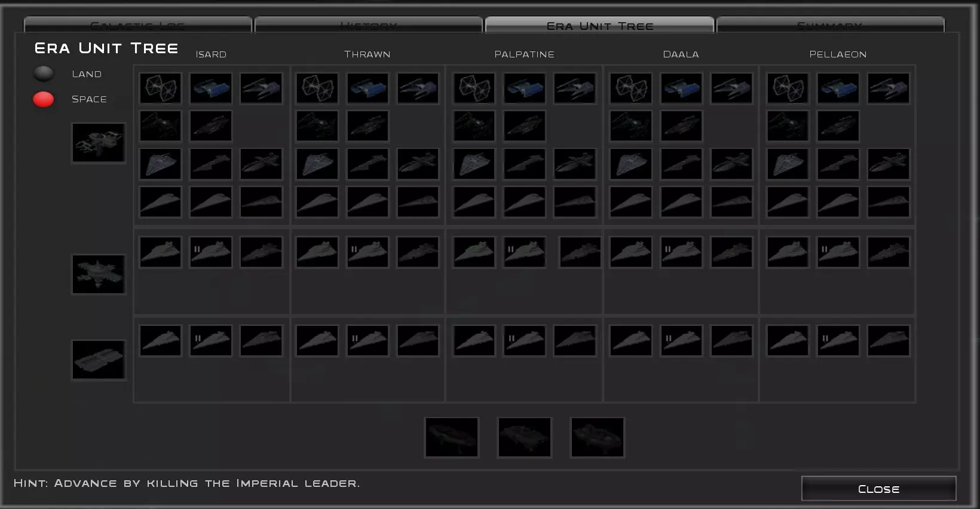The height and width of the screenshot is (509, 980).
Task: Click the first Star Destroyer in Isard's fourth row
Action: [x=160, y=202]
